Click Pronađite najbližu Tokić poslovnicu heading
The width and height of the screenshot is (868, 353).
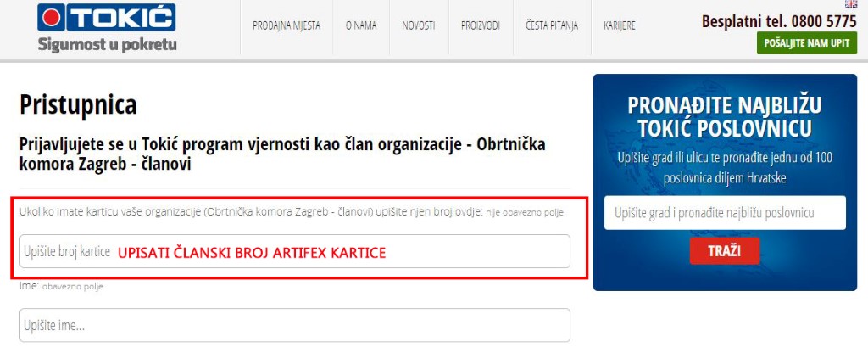click(725, 117)
